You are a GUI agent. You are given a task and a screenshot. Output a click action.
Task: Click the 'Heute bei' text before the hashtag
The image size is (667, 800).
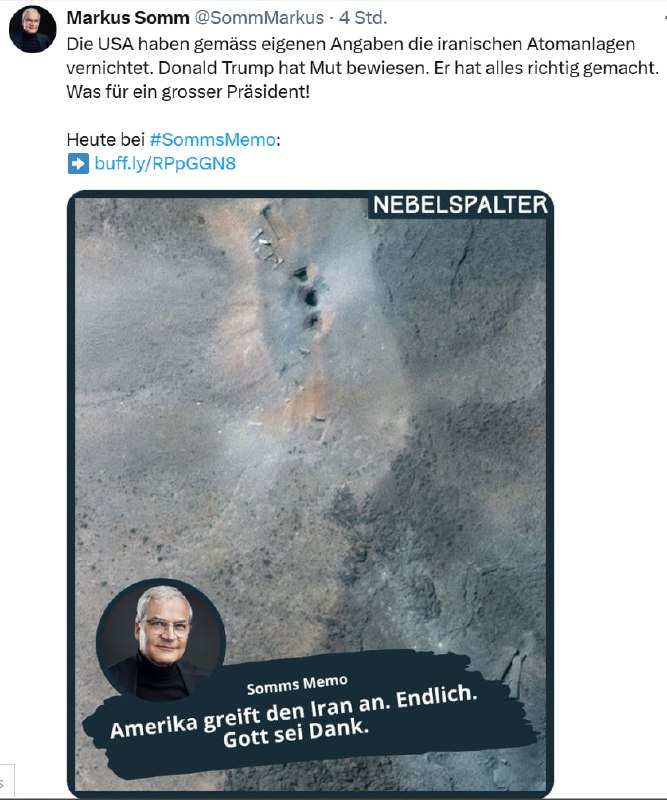(x=106, y=140)
